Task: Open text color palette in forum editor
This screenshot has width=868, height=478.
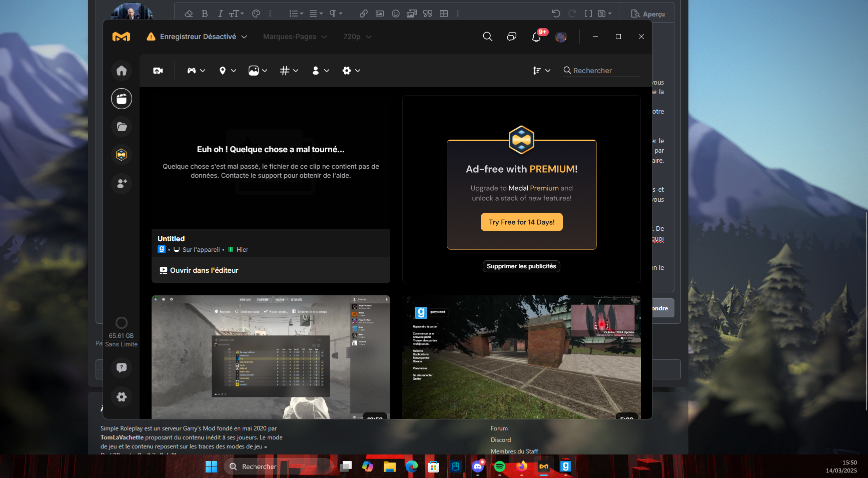Action: click(256, 14)
